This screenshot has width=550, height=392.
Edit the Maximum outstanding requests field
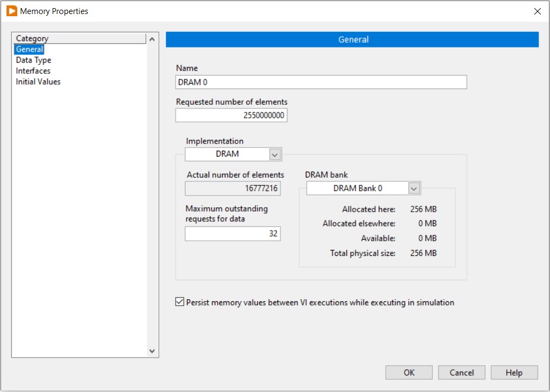coord(232,234)
